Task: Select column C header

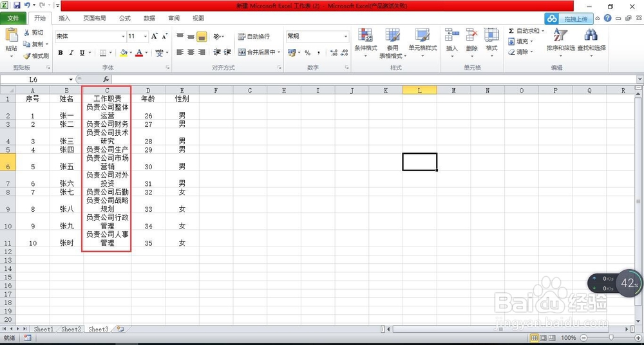Action: click(107, 90)
